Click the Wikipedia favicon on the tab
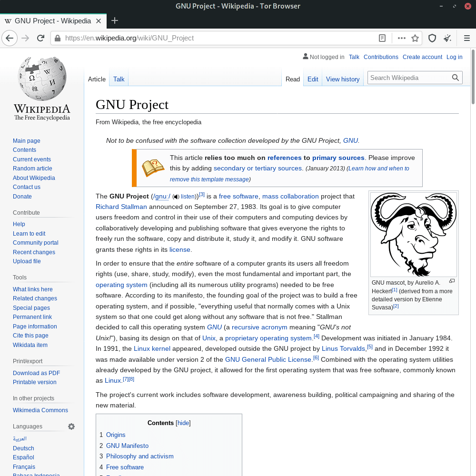Image resolution: width=476 pixels, height=476 pixels. tap(8, 21)
